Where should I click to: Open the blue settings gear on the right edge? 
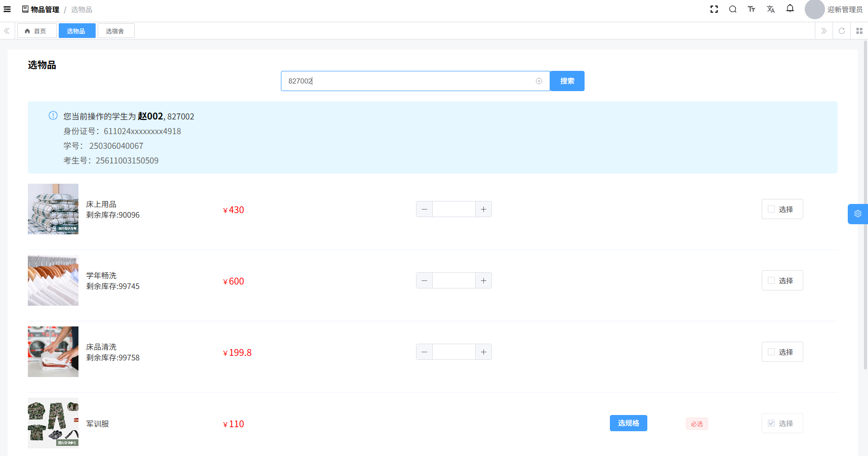pos(857,214)
